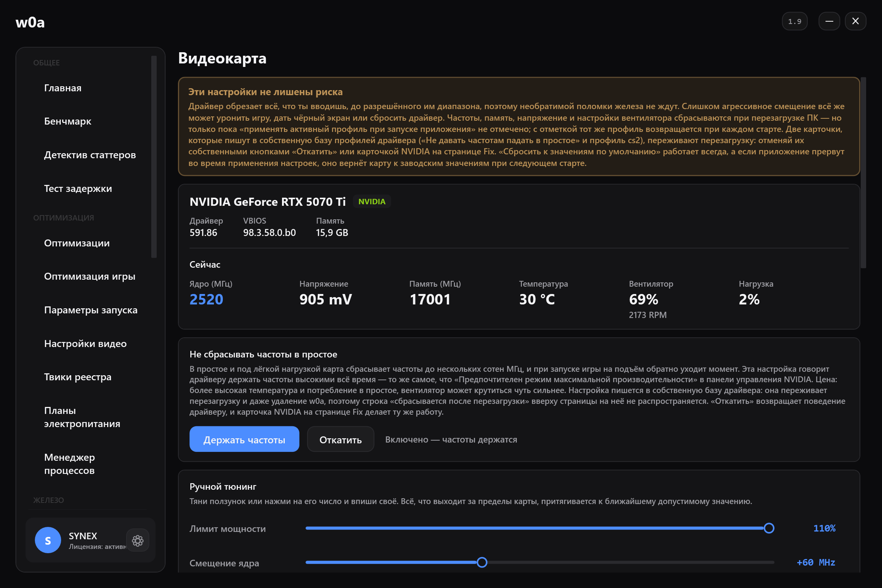Click load value 2%

coord(749,299)
